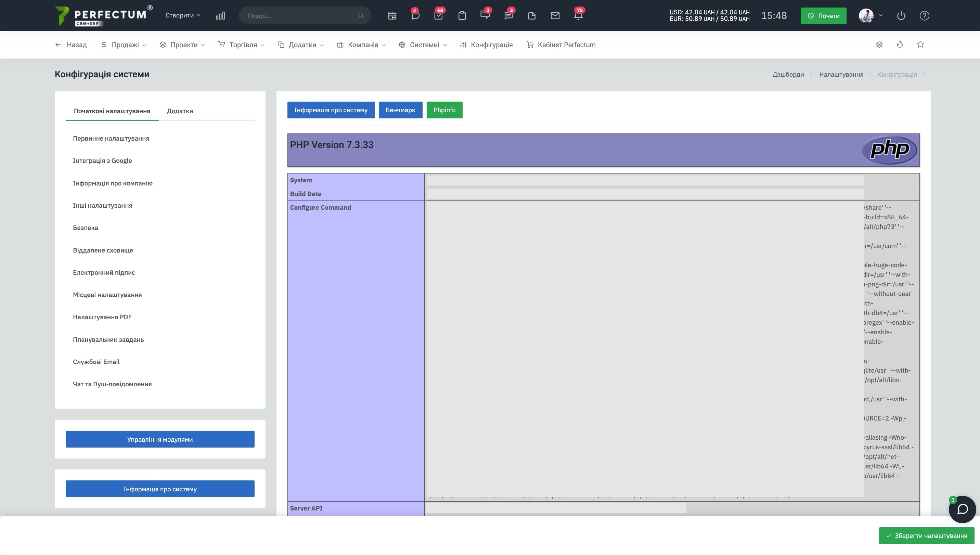Add page to favorites star icon

[x=920, y=44]
